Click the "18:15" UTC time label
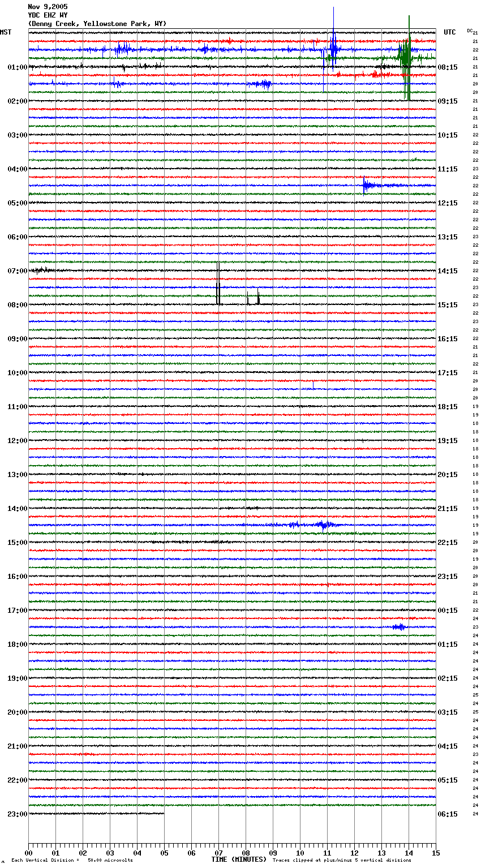This screenshot has height=868, width=481. tap(448, 407)
